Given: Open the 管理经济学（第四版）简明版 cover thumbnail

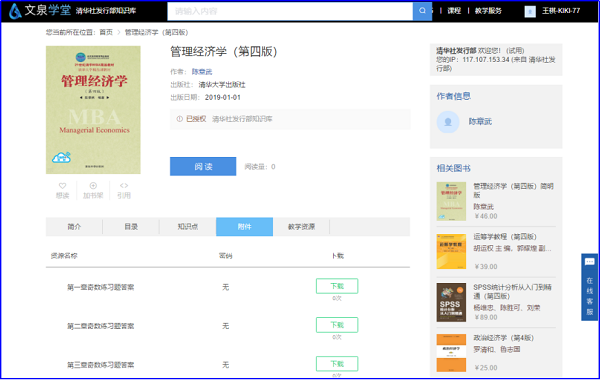Looking at the screenshot, I should [x=451, y=201].
